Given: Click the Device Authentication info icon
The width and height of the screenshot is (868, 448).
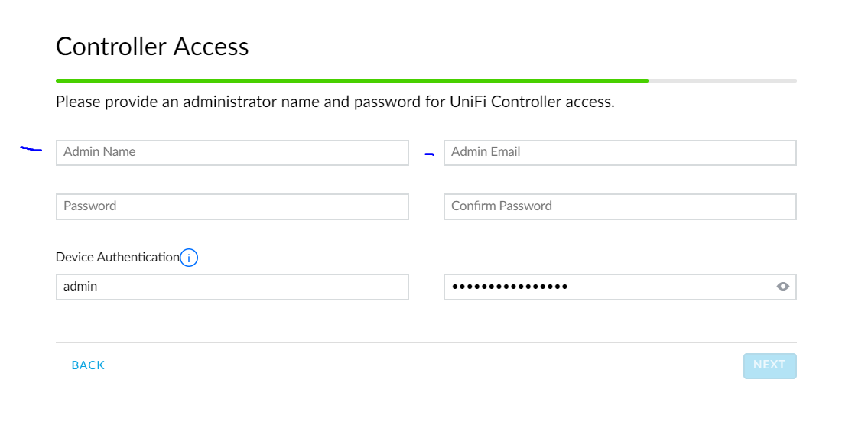Looking at the screenshot, I should click(x=189, y=258).
